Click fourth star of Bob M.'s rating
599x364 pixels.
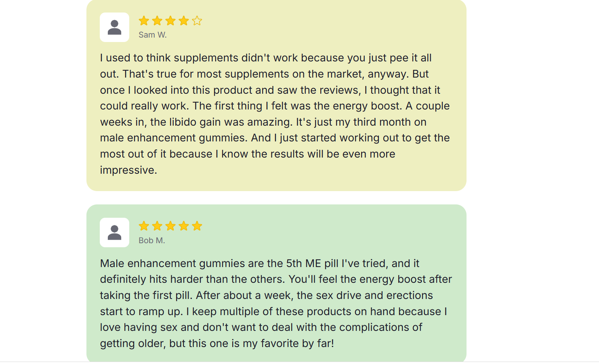click(184, 226)
